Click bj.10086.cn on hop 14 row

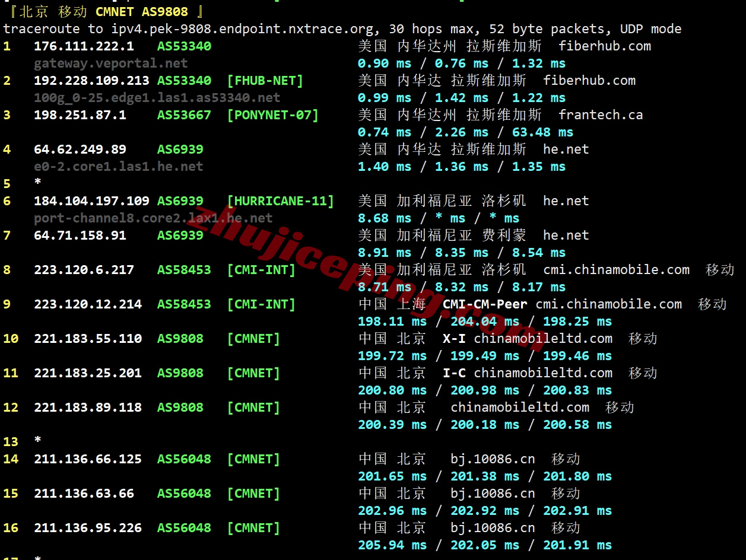point(493,459)
